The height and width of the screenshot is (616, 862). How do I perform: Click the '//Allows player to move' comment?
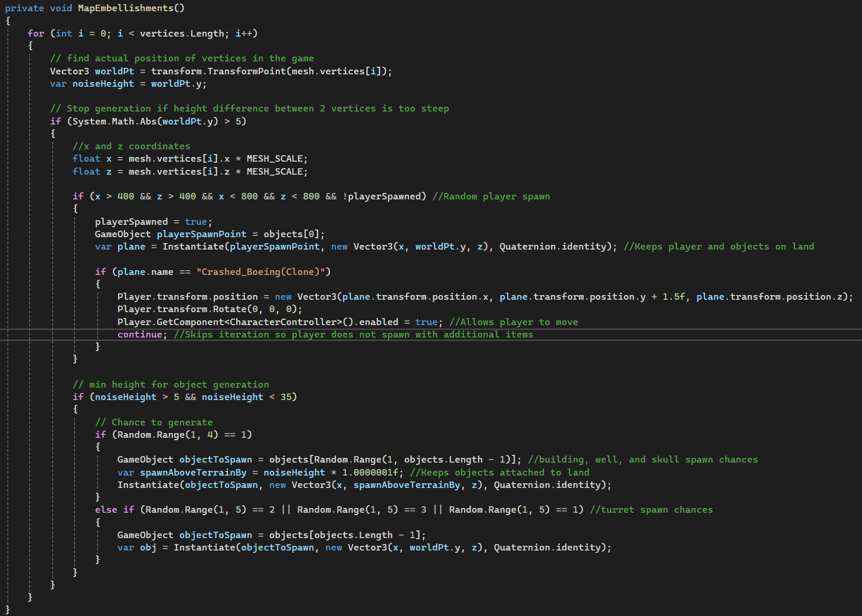click(x=514, y=322)
